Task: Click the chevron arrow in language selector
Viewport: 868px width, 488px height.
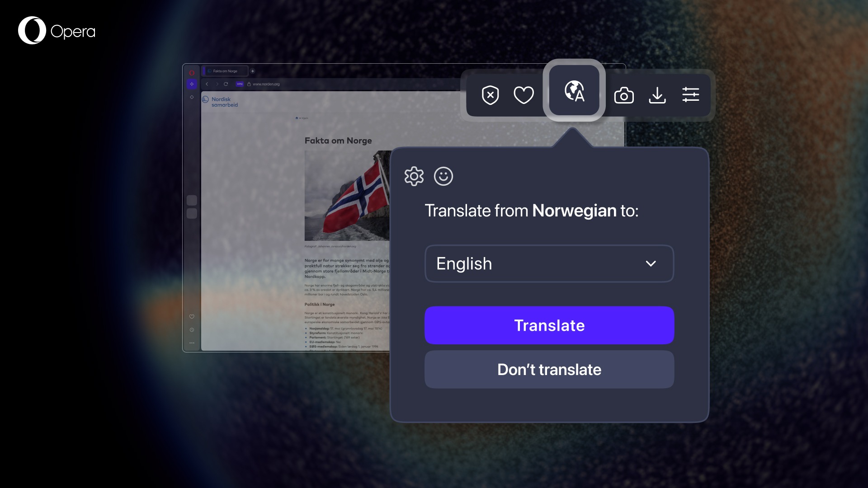Action: [x=651, y=263]
